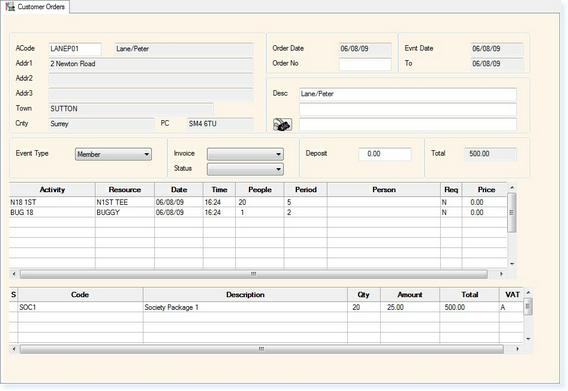568x391 pixels.
Task: Click the Person column header
Action: tap(384, 190)
